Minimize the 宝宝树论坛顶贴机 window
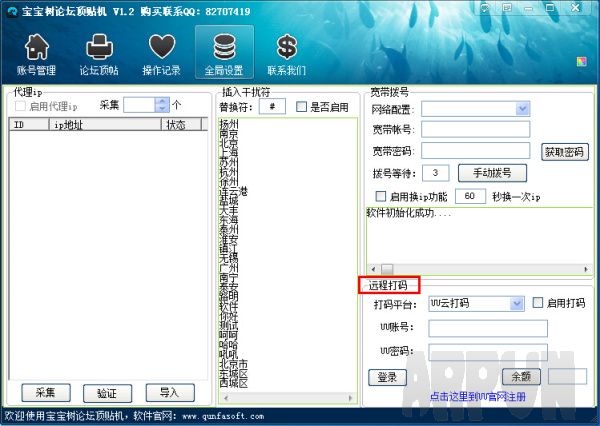The height and width of the screenshot is (426, 600). pos(528,8)
